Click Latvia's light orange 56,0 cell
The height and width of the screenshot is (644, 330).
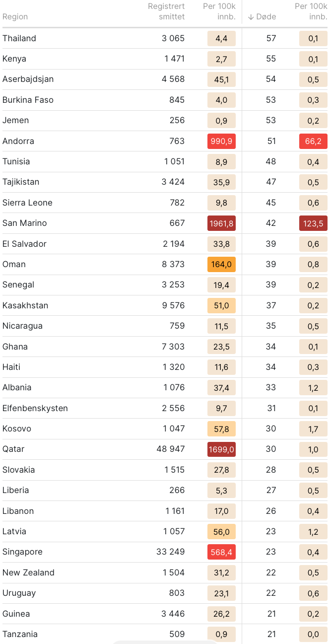click(221, 531)
